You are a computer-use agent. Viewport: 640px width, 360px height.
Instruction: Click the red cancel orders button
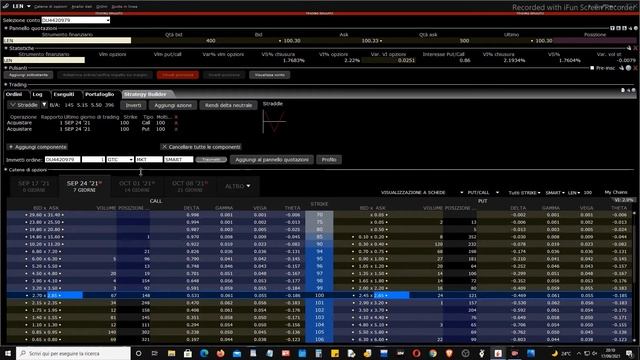tap(178, 75)
